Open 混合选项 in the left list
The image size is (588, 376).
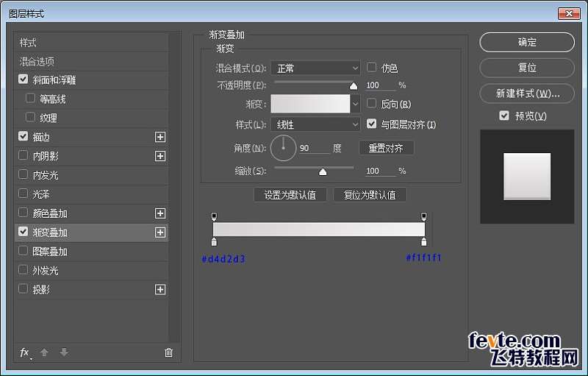(91, 61)
